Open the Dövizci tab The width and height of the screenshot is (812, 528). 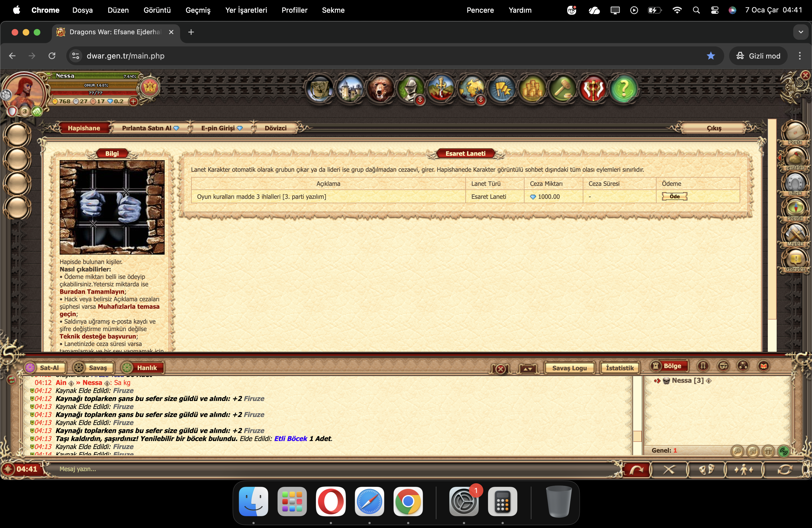[x=276, y=128]
